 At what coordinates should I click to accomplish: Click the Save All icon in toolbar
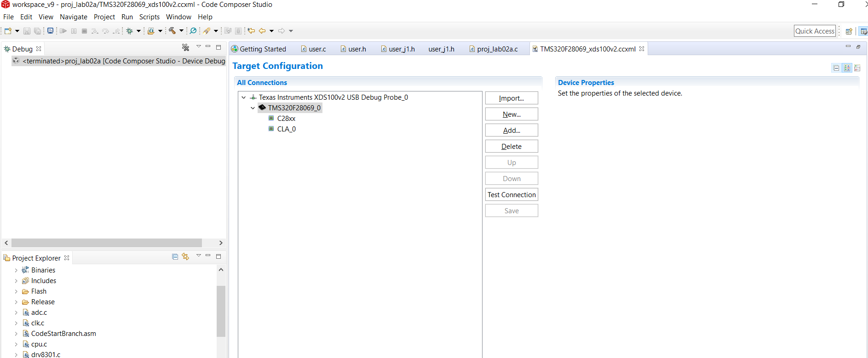(x=37, y=31)
